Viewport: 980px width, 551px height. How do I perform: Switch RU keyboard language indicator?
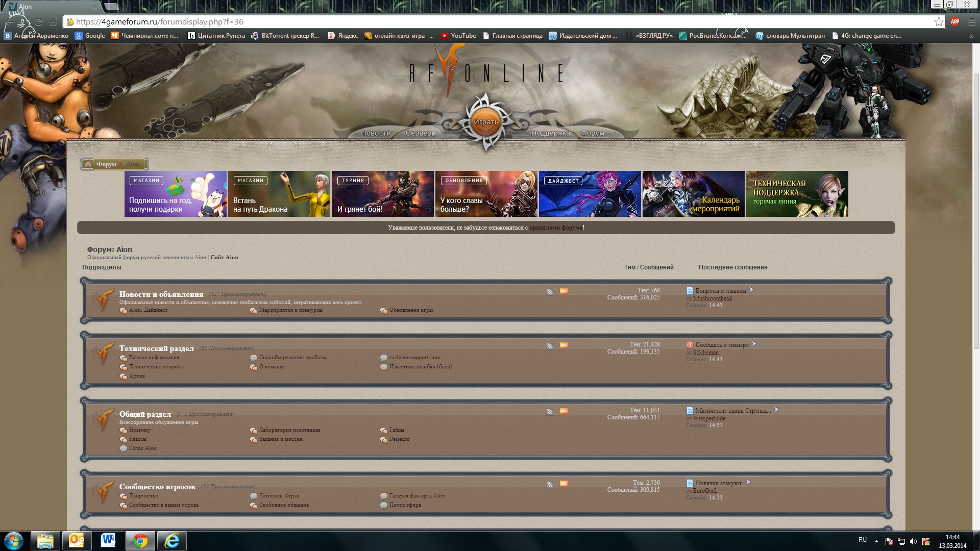863,540
